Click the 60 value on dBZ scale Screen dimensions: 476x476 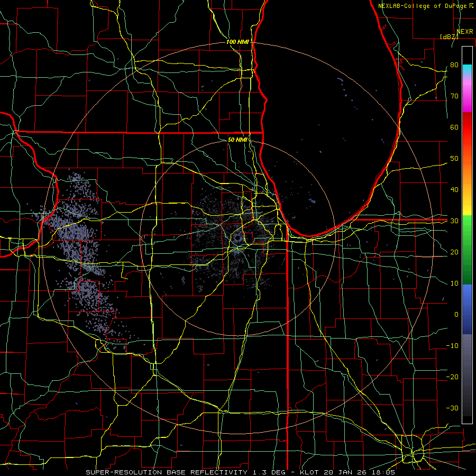454,127
